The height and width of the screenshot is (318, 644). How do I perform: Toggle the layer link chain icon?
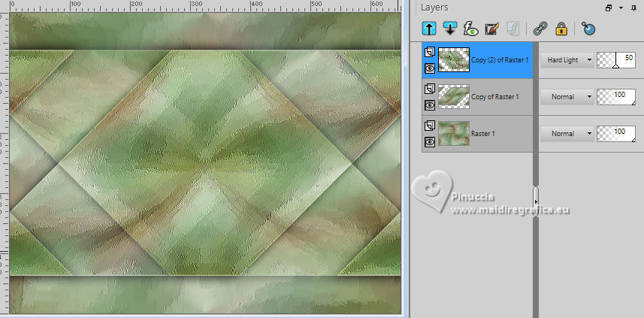pyautogui.click(x=540, y=29)
